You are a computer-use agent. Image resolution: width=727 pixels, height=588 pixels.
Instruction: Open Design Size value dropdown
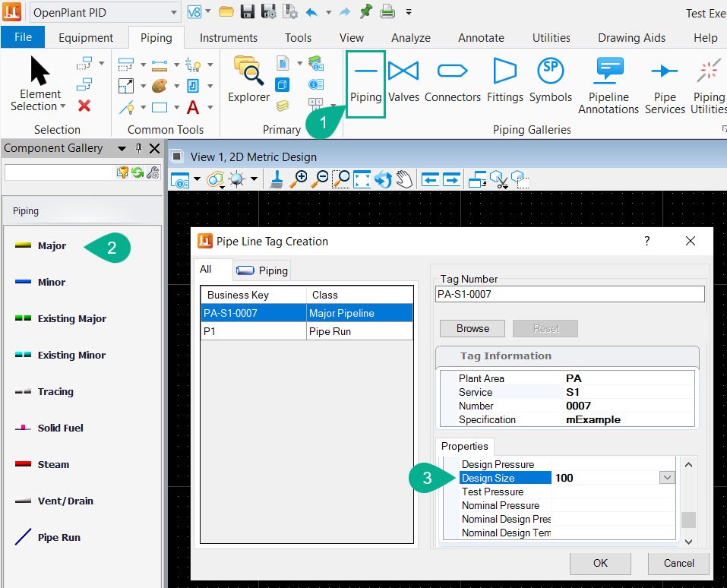[x=667, y=478]
